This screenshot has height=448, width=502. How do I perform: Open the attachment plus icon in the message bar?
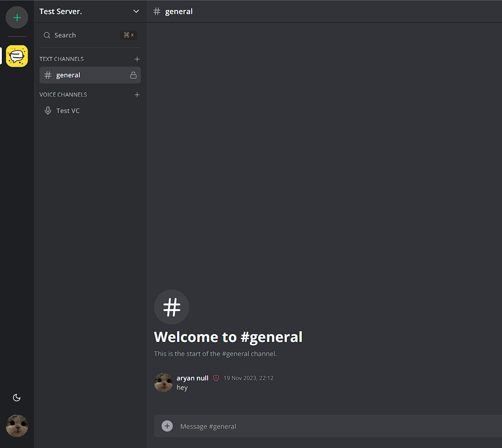(x=167, y=426)
